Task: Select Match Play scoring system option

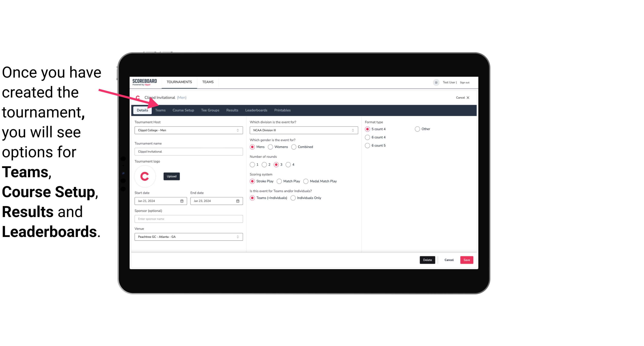Action: tap(279, 181)
